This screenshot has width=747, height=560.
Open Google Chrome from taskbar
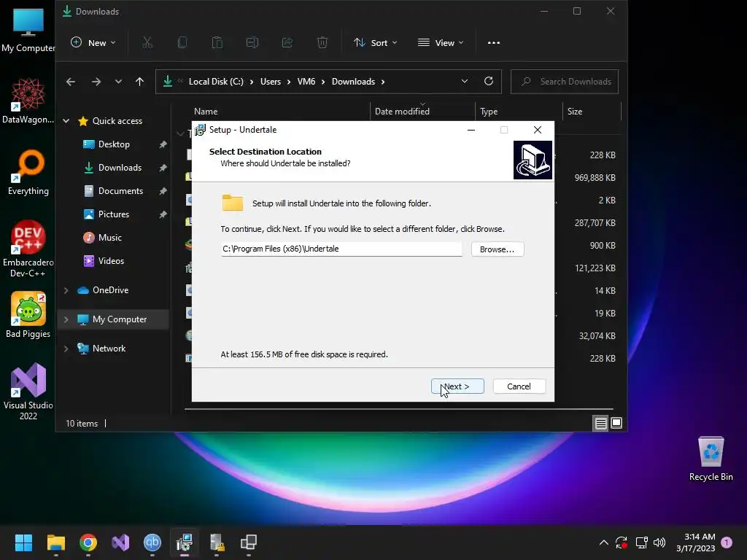point(88,542)
